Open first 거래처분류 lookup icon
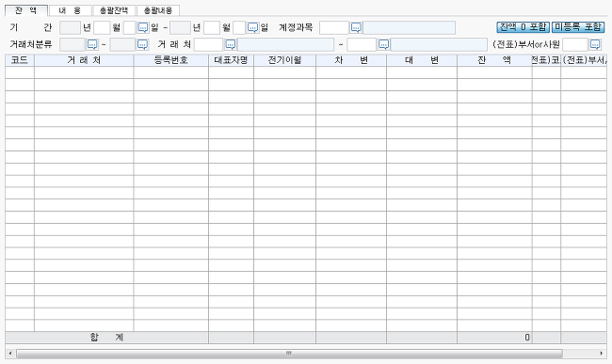This screenshot has width=612, height=364. 92,45
